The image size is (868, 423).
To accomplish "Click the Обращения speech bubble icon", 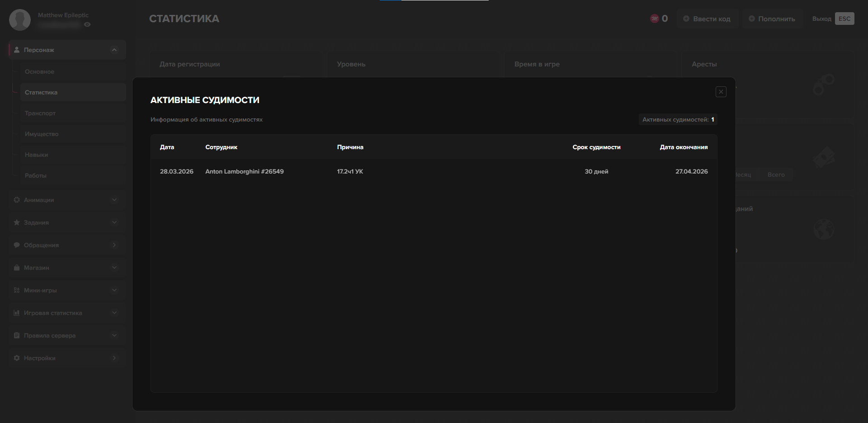I will pyautogui.click(x=17, y=245).
